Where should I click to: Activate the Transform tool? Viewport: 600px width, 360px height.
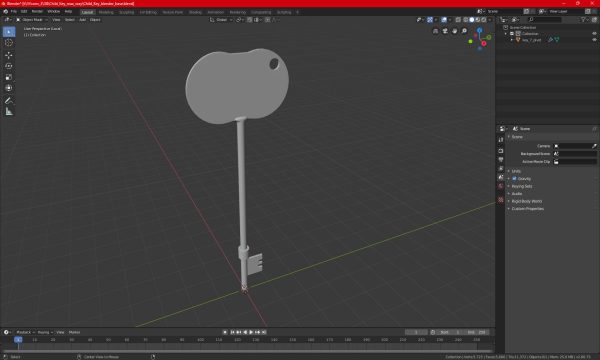click(x=9, y=88)
